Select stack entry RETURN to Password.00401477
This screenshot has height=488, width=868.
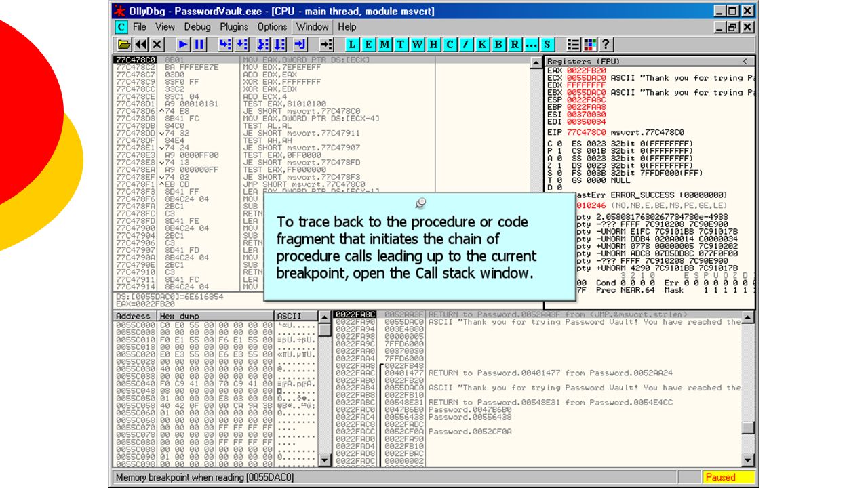click(538, 373)
